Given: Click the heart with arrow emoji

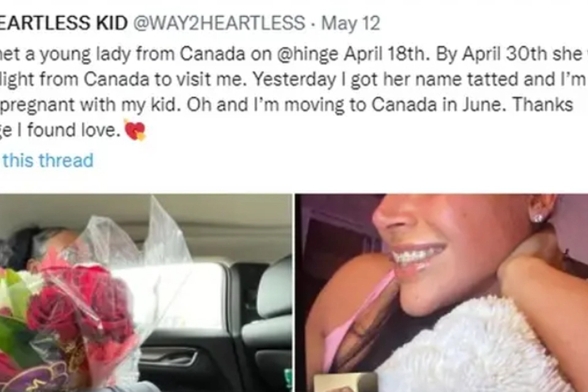Looking at the screenshot, I should (x=135, y=130).
